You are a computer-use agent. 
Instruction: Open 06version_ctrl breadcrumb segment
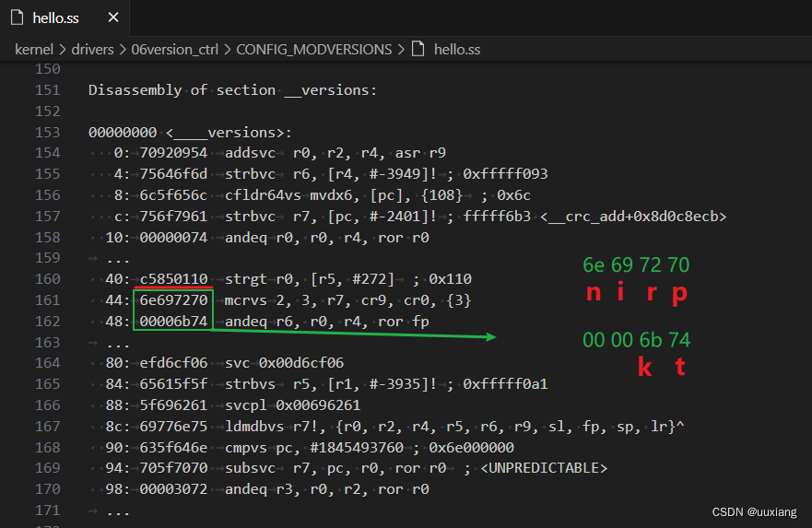point(174,50)
